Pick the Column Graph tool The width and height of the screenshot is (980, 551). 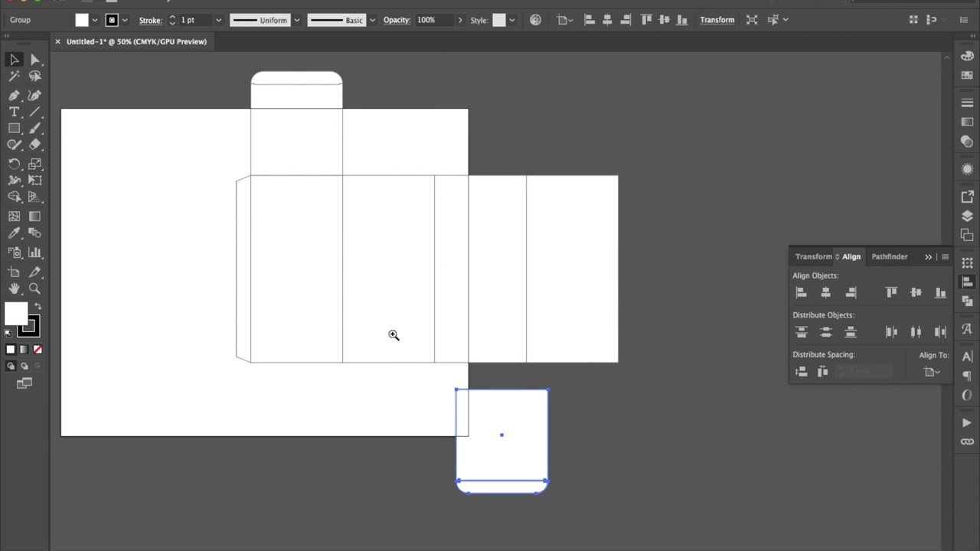[34, 253]
